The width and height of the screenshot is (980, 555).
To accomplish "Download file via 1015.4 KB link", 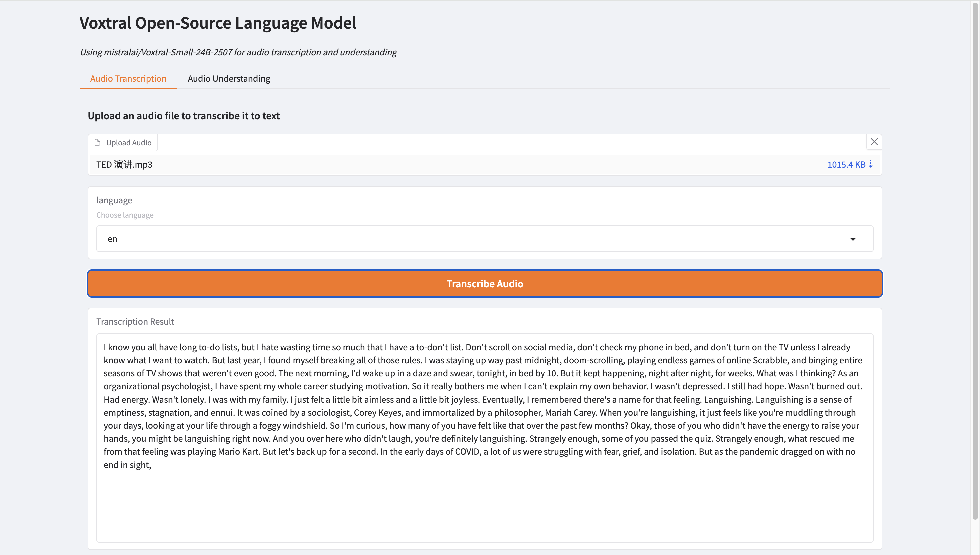I will (846, 165).
